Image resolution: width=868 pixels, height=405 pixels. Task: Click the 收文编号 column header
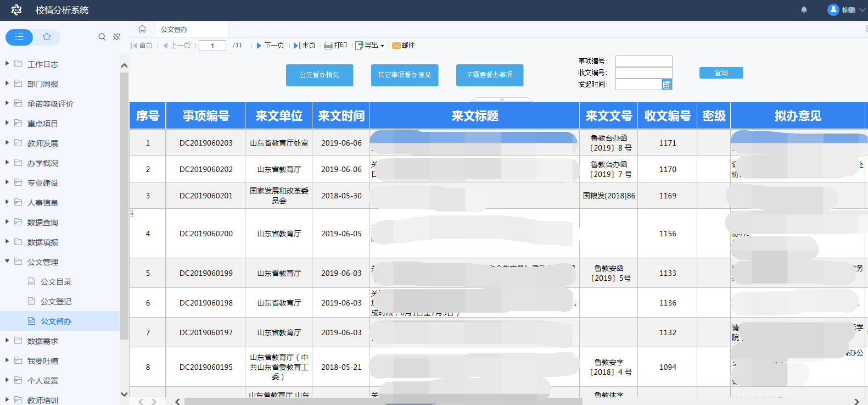click(x=668, y=116)
